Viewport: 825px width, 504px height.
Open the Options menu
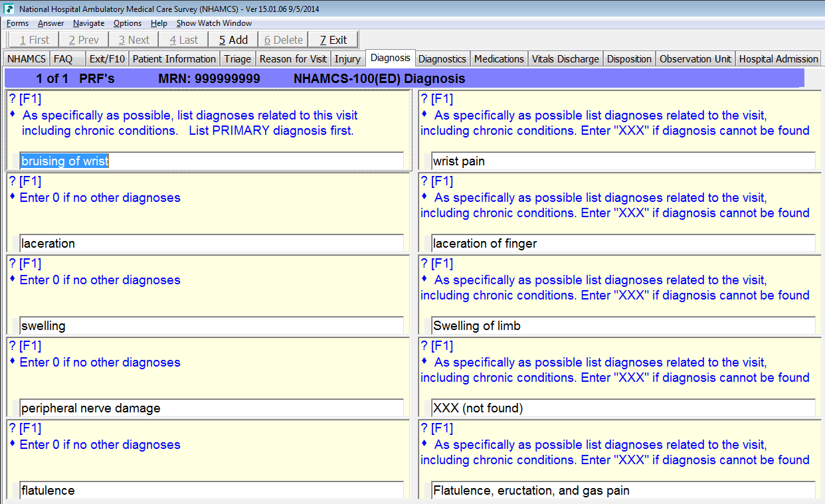[x=128, y=23]
